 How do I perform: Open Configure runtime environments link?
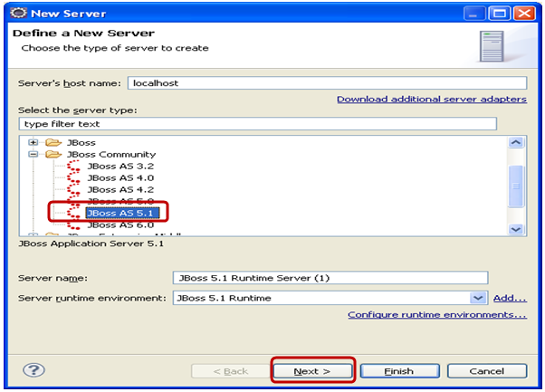click(437, 314)
